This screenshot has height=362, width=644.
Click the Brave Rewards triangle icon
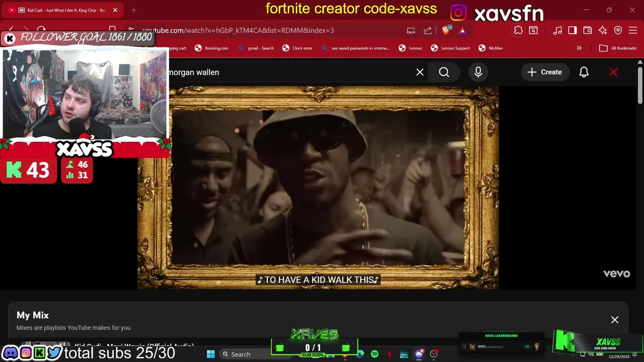pyautogui.click(x=462, y=30)
